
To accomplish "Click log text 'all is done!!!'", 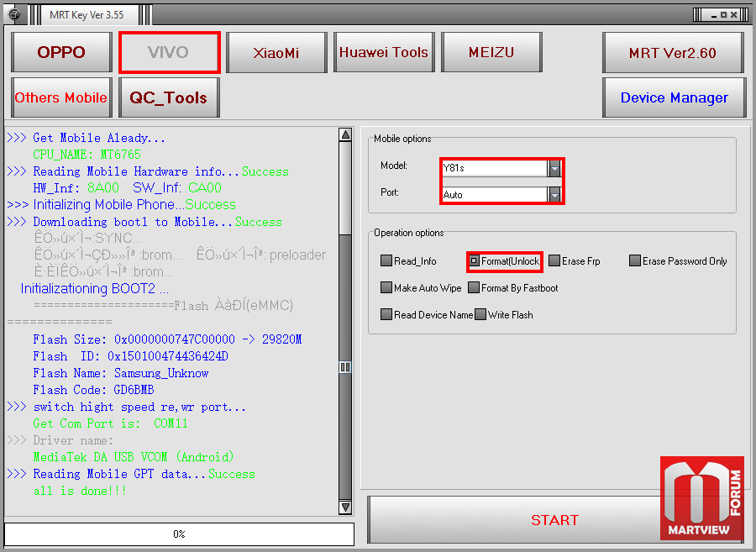I will (x=80, y=491).
